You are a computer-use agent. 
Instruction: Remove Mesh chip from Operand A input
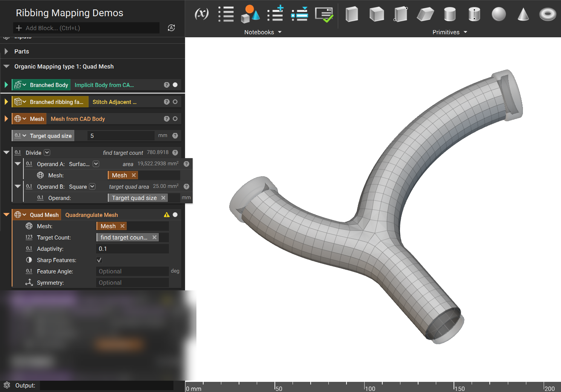[x=133, y=175]
